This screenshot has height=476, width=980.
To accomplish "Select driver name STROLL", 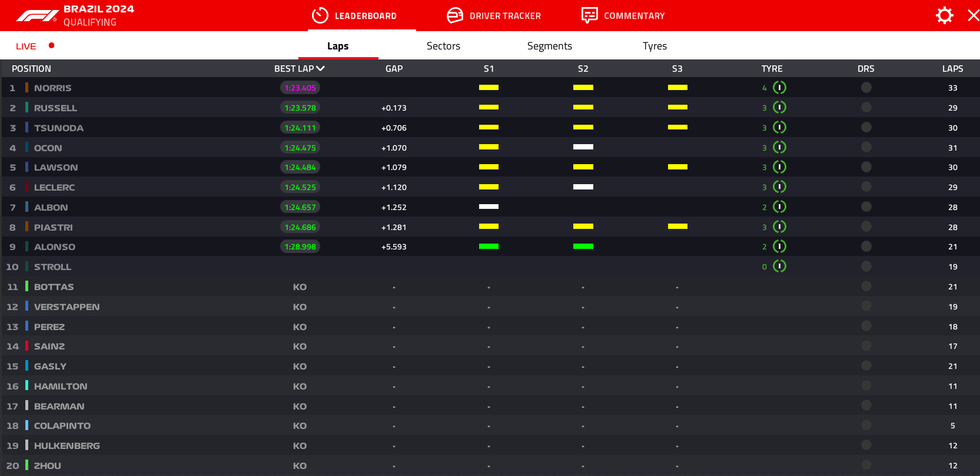I will click(52, 267).
